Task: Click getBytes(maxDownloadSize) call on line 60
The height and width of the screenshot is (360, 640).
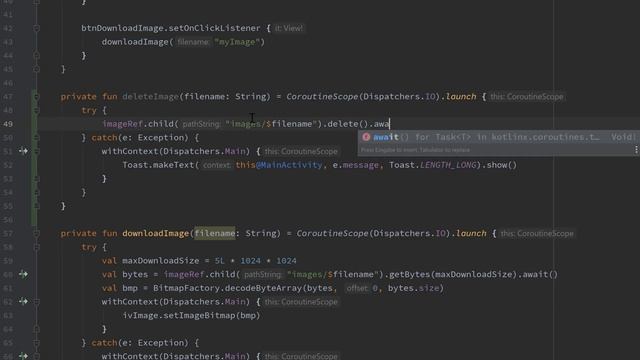Action: tap(453, 274)
